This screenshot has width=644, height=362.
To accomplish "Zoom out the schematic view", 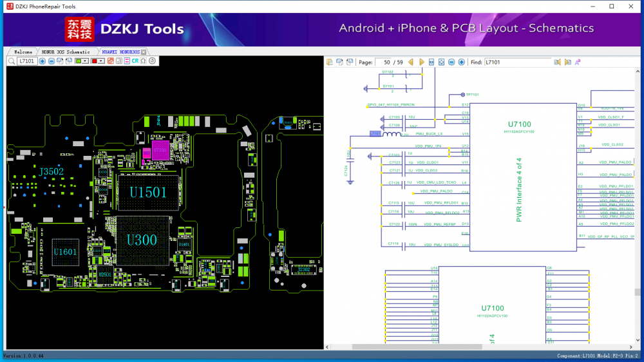I will click(x=451, y=62).
